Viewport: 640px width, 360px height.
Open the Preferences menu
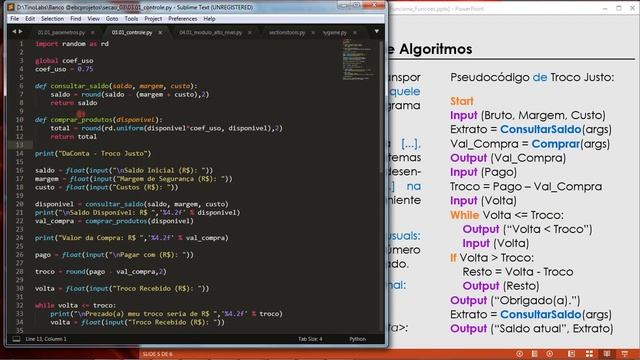pyautogui.click(x=182, y=19)
